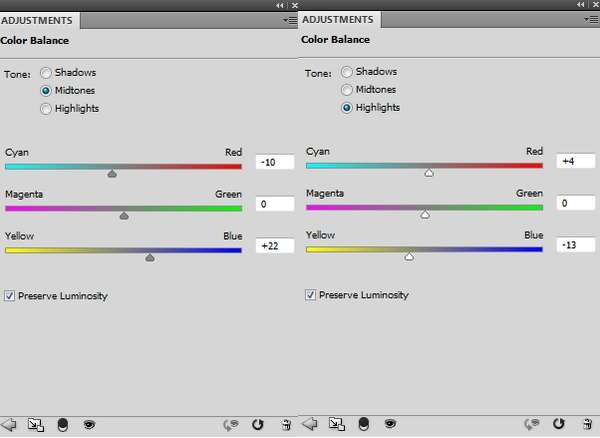Select Midtones tone in left panel
Viewport: 600px width, 438px height.
point(46,91)
